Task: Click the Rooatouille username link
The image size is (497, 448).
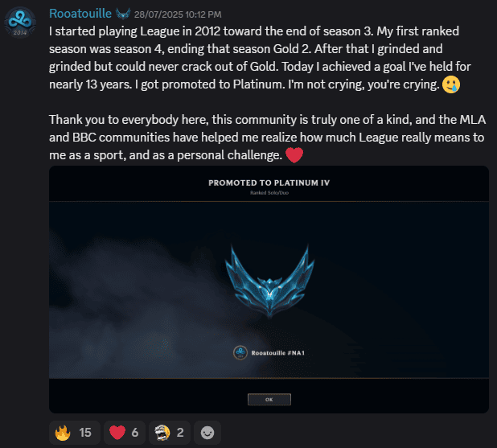Action: [x=80, y=14]
